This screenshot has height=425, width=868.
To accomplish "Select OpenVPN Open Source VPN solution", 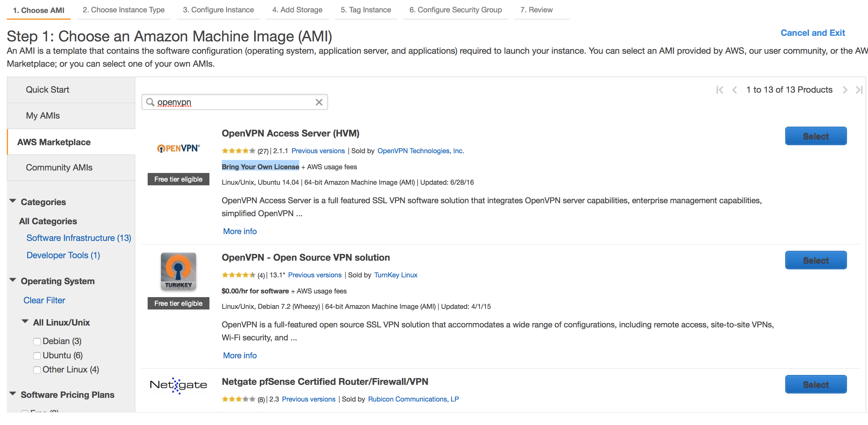I will tap(816, 260).
